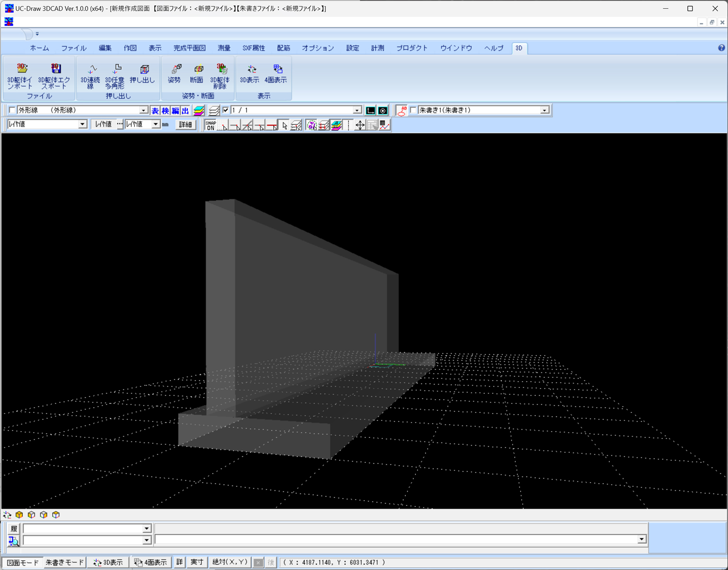Toggle the SNAP ON button
This screenshot has width=728, height=570.
[210, 125]
